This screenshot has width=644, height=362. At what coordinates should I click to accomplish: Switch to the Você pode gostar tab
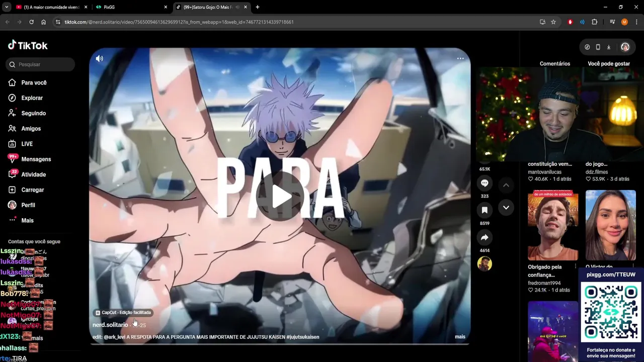pyautogui.click(x=609, y=64)
